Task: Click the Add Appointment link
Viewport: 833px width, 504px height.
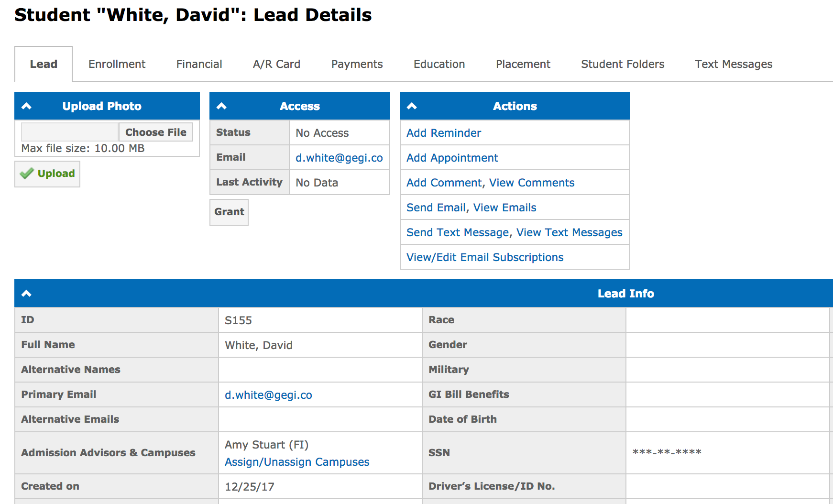Action: pos(452,158)
